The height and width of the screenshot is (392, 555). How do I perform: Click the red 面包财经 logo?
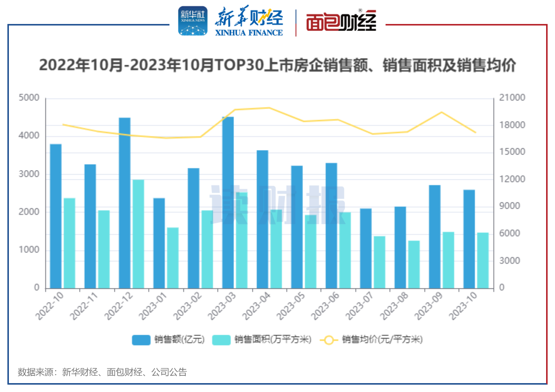click(341, 21)
